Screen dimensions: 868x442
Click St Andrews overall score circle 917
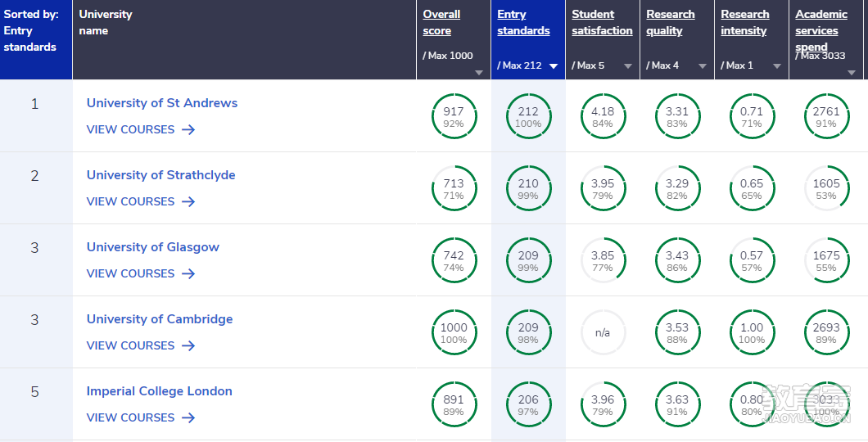[454, 116]
